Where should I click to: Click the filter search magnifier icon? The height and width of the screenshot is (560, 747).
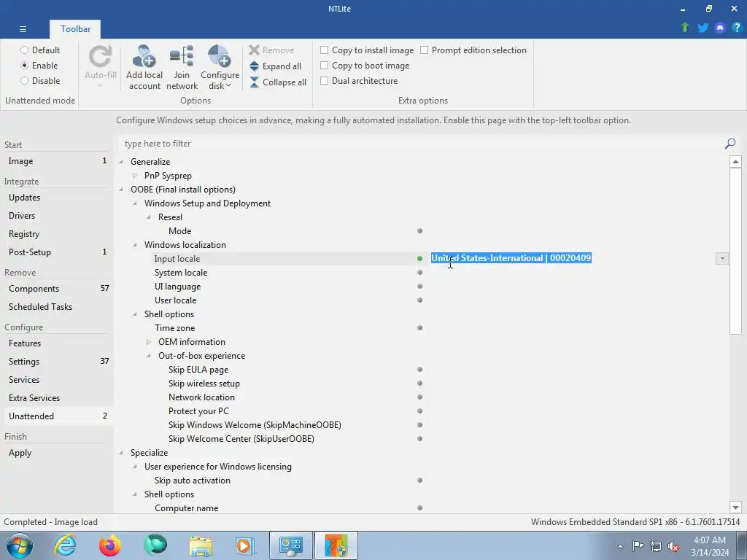(x=729, y=144)
